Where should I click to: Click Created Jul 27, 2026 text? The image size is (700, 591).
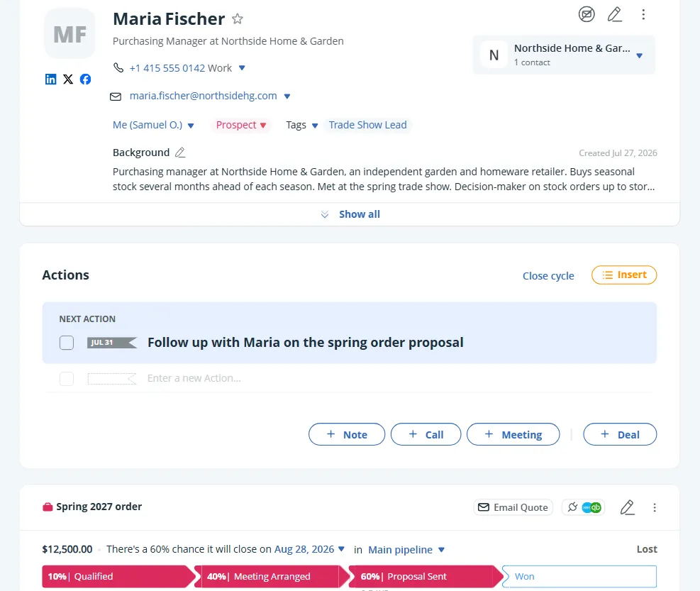point(618,153)
